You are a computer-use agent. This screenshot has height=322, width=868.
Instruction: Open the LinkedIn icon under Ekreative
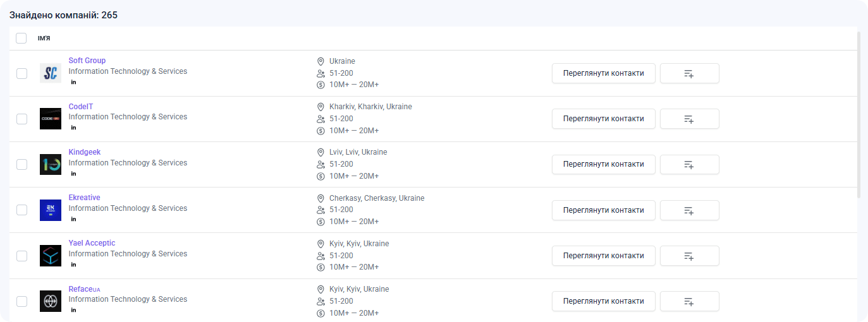(73, 219)
